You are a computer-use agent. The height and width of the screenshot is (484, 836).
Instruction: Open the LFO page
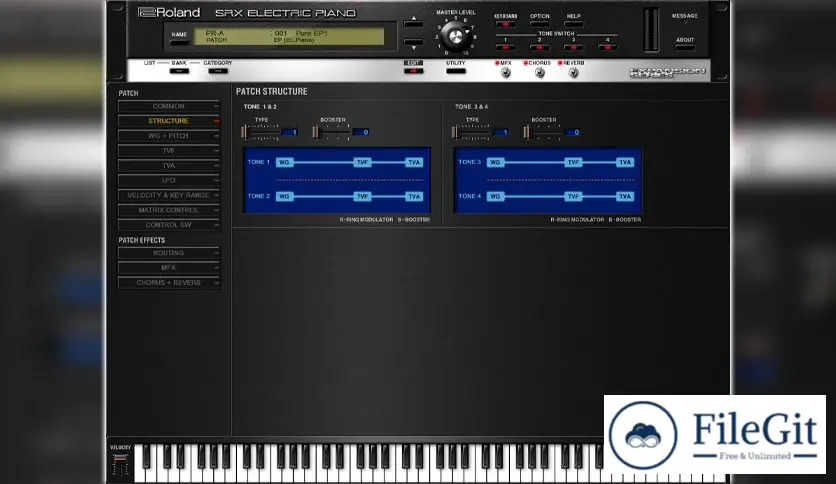tap(168, 181)
